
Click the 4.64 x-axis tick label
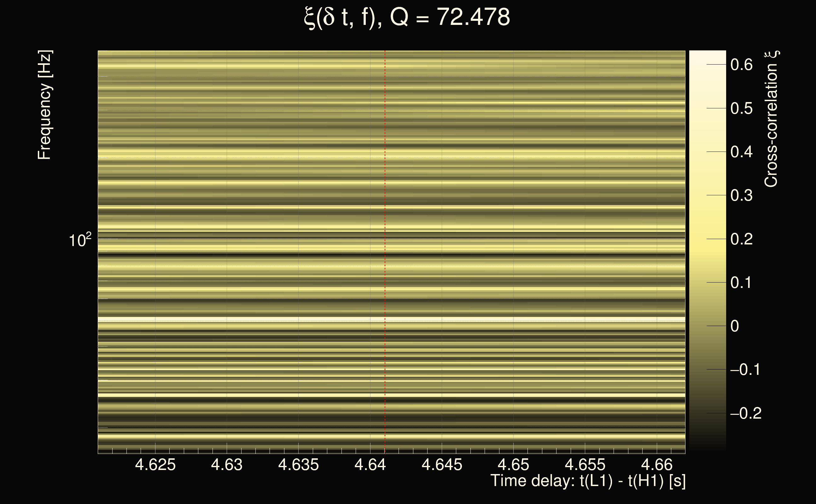[x=370, y=465]
